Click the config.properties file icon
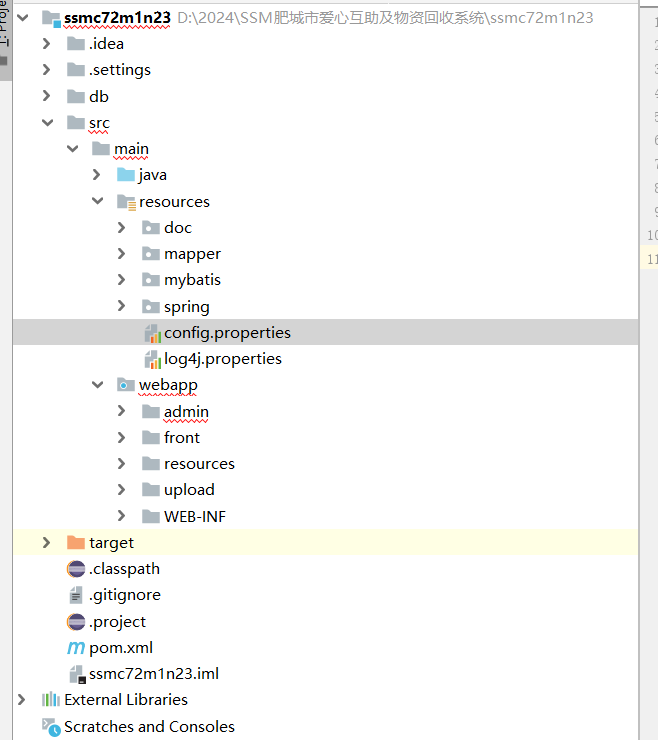 (151, 333)
